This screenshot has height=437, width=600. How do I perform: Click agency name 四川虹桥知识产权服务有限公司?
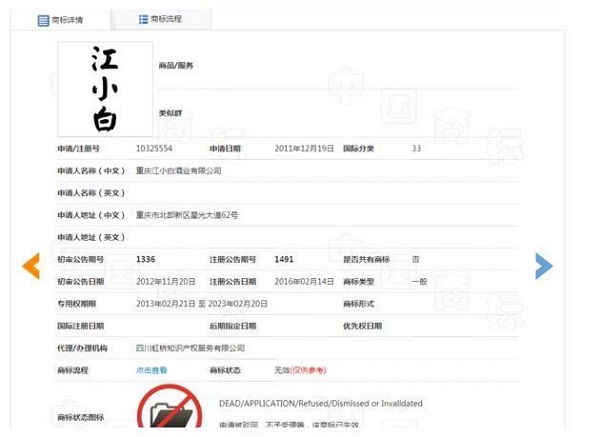click(190, 348)
